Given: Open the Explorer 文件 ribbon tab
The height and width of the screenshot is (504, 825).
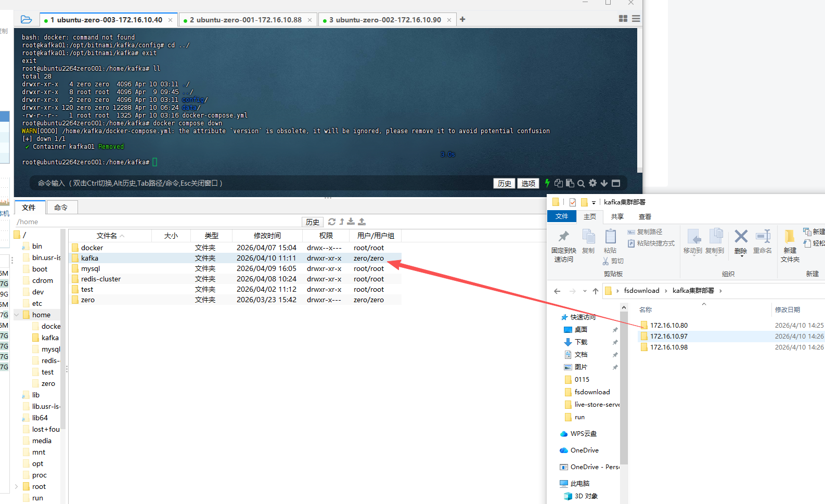Looking at the screenshot, I should [562, 216].
